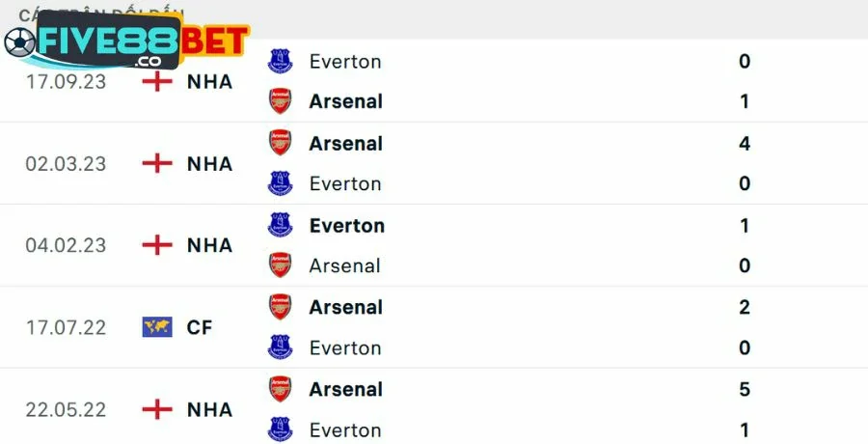The image size is (868, 444).
Task: Click Arsenal's score of 5
Action: click(x=745, y=389)
